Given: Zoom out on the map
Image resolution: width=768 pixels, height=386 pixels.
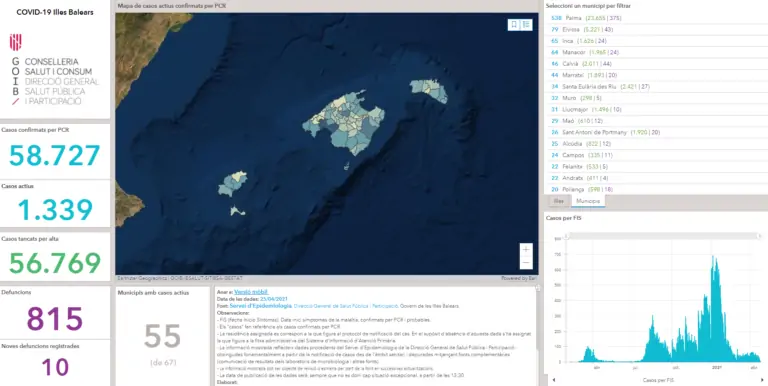Looking at the screenshot, I should [x=526, y=263].
